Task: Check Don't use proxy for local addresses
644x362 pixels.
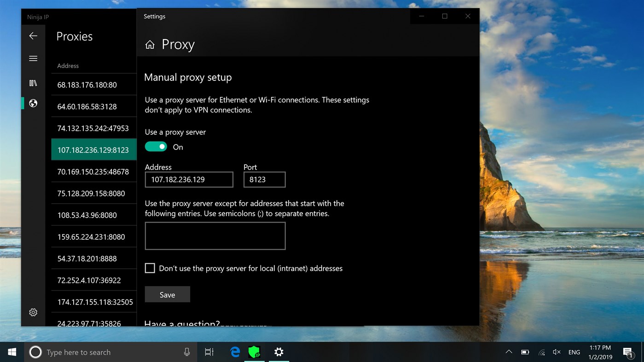Action: coord(150,268)
